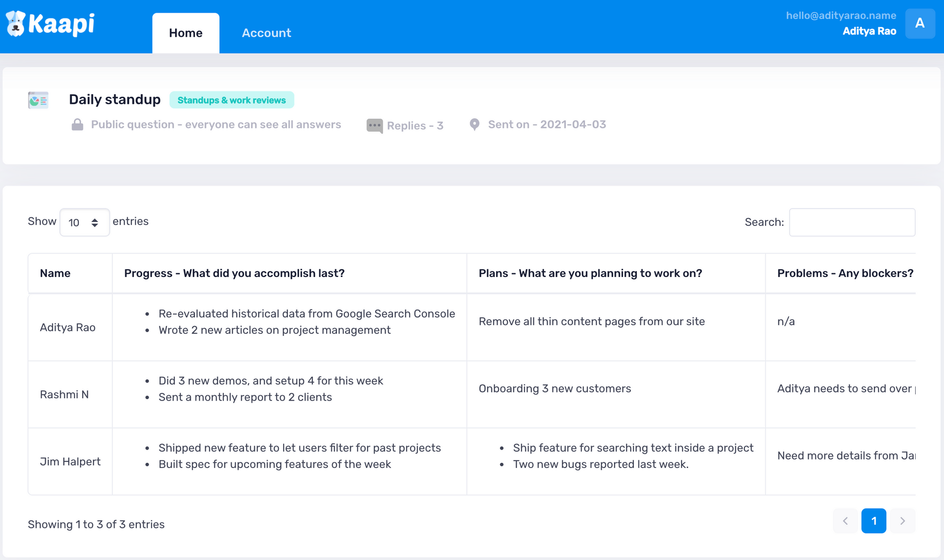Sort by Progress column header
Viewport: 944px width, 560px height.
(234, 273)
